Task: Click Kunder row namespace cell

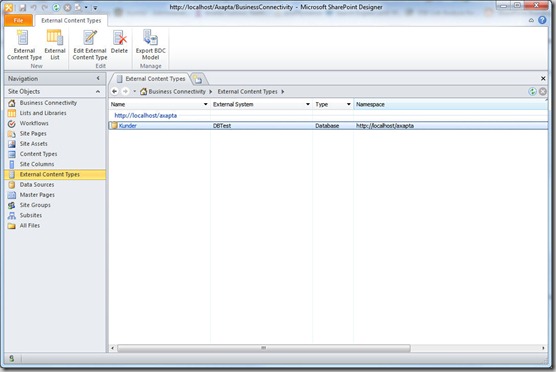Action: click(x=385, y=126)
